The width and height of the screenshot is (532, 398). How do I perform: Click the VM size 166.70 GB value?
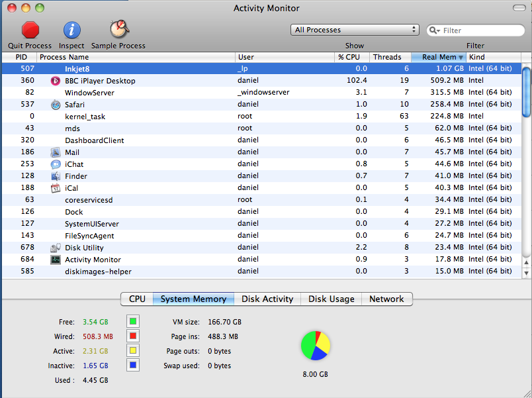[x=224, y=322]
